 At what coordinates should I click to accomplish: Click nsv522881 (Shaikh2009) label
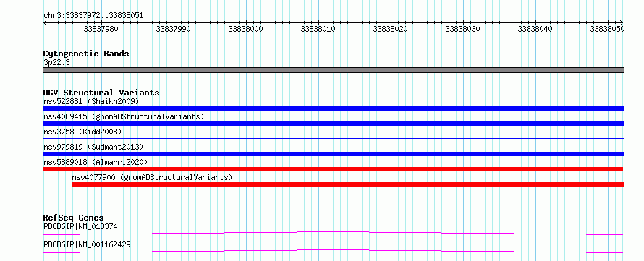pos(91,101)
